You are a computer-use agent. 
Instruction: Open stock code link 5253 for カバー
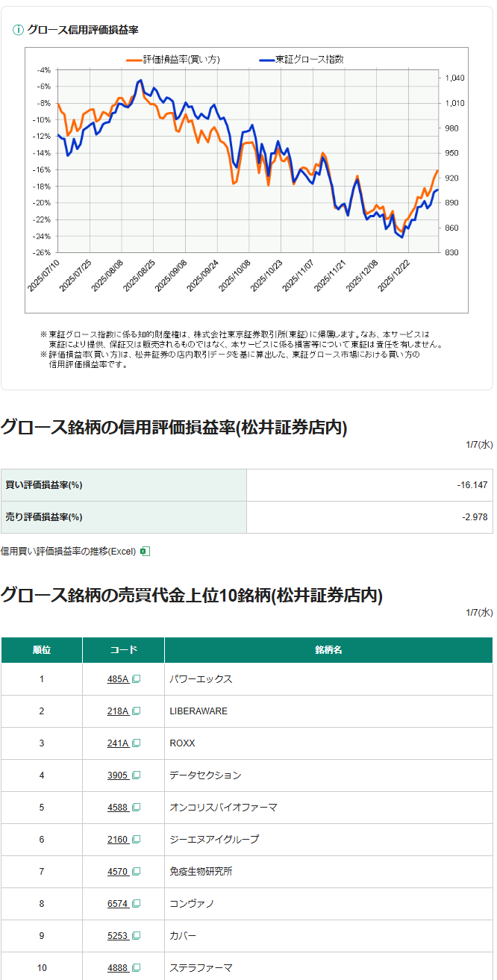point(118,936)
